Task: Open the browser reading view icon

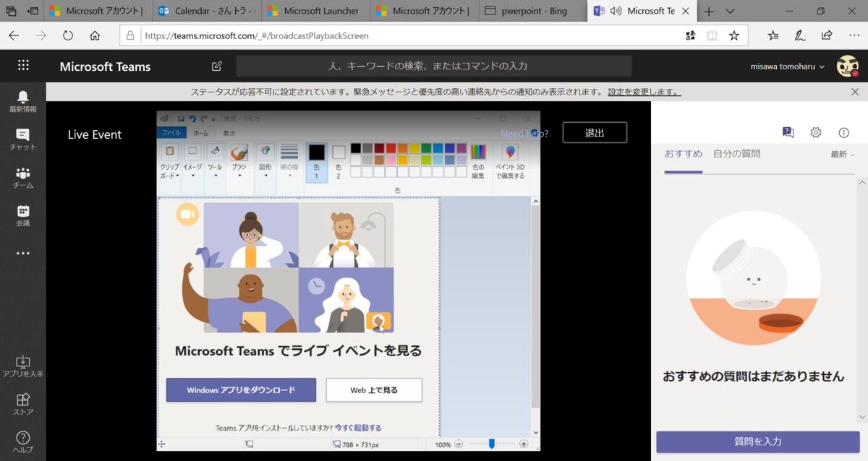Action: tap(712, 35)
